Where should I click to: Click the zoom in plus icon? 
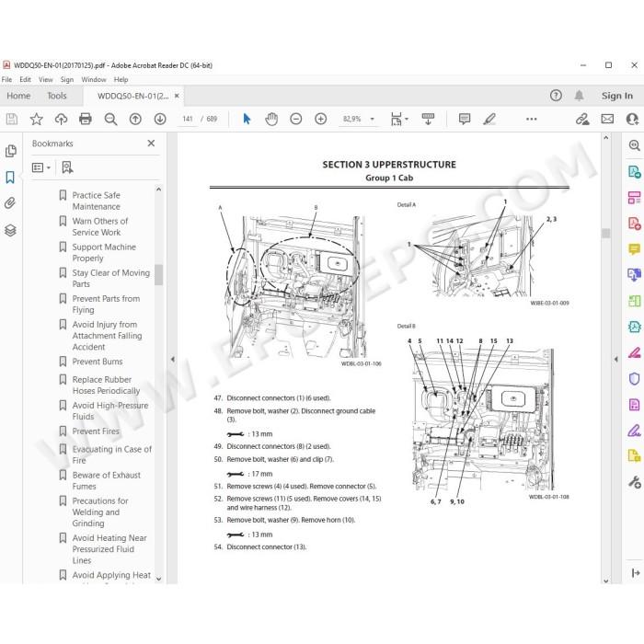321,119
